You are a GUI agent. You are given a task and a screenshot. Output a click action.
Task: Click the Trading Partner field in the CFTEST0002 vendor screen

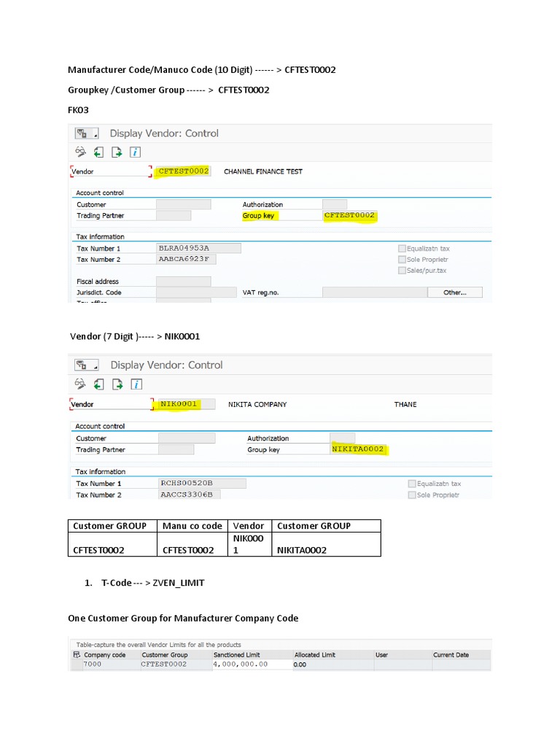tap(174, 215)
